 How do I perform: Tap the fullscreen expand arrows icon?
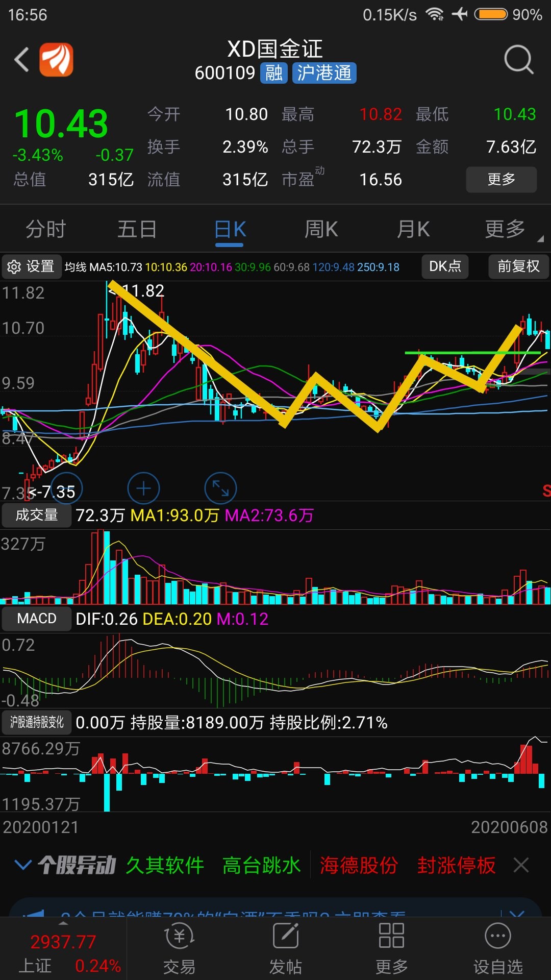click(x=220, y=488)
